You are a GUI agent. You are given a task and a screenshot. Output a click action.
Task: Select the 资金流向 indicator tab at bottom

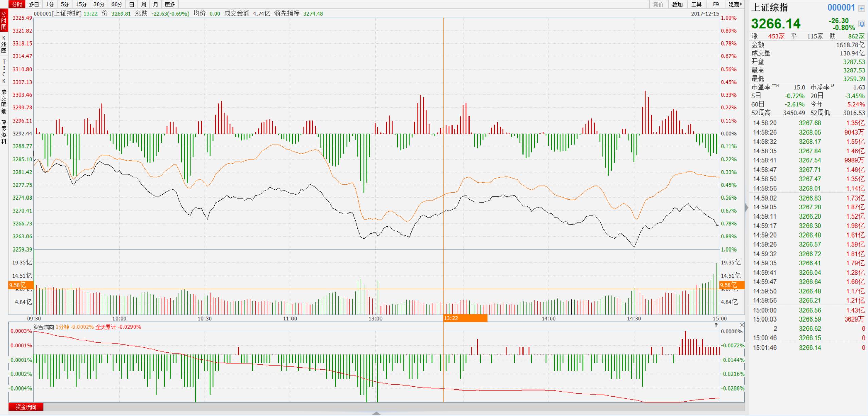point(26,407)
